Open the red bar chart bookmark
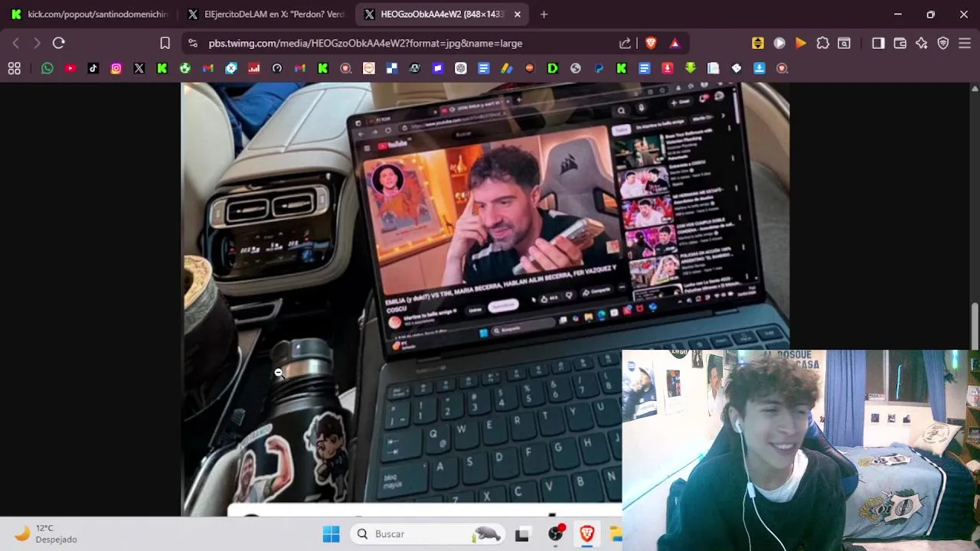The image size is (980, 551). click(253, 69)
